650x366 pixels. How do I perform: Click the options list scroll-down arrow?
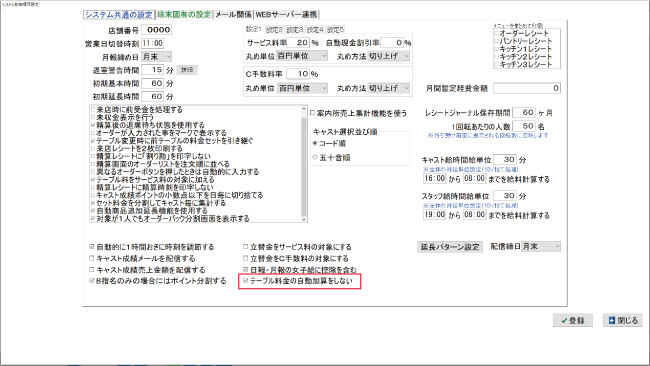[304, 219]
